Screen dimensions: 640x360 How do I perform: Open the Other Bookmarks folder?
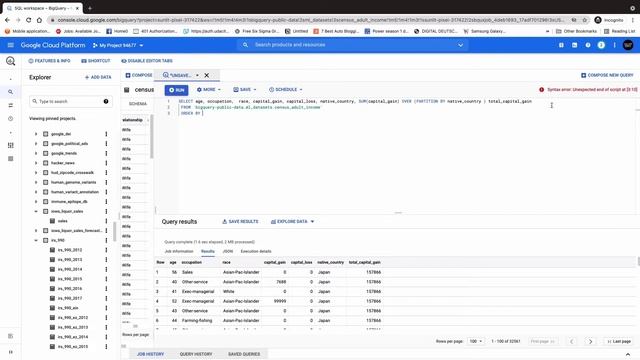(576, 31)
